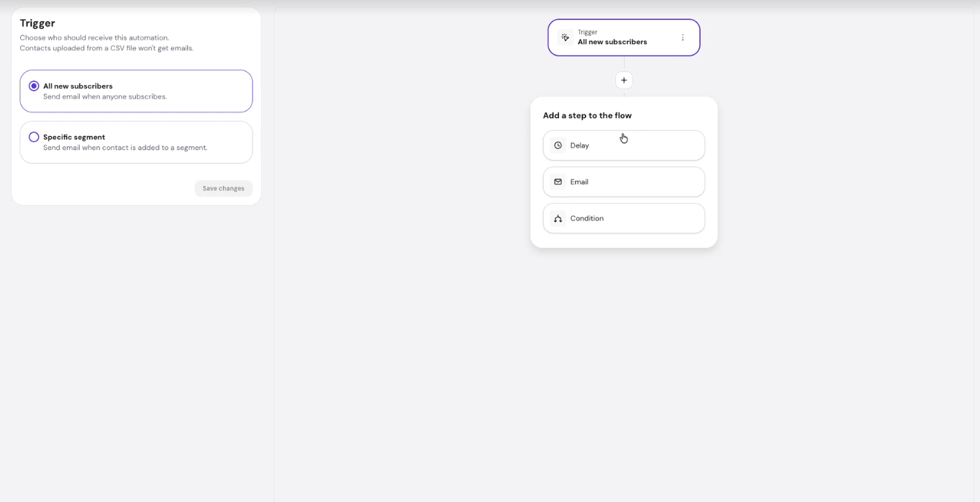Click the plus icon below the Trigger node
Screen dimensions: 980x502
[x=624, y=80]
